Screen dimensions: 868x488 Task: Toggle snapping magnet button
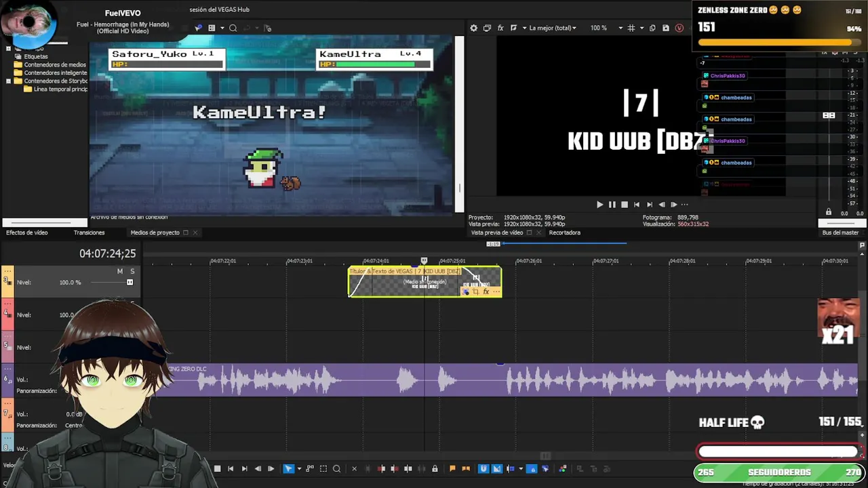tap(484, 468)
